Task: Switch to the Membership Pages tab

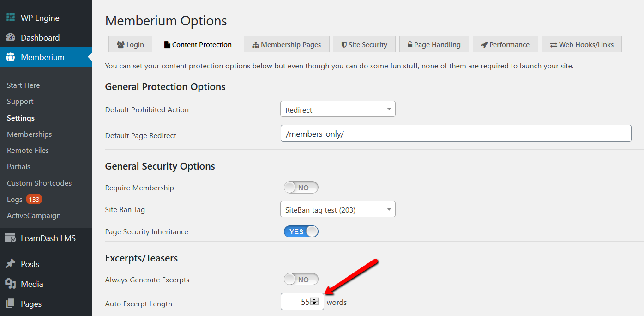Action: tap(286, 44)
